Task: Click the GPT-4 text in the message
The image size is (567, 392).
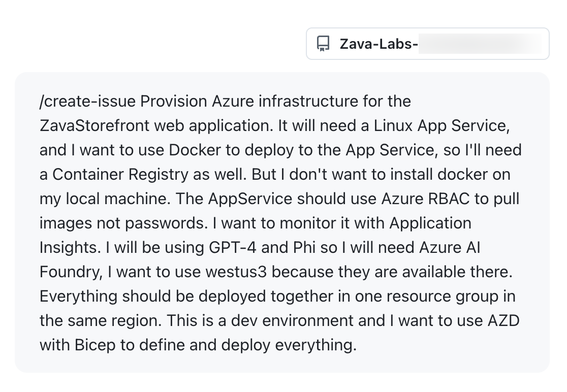Action: [x=235, y=248]
